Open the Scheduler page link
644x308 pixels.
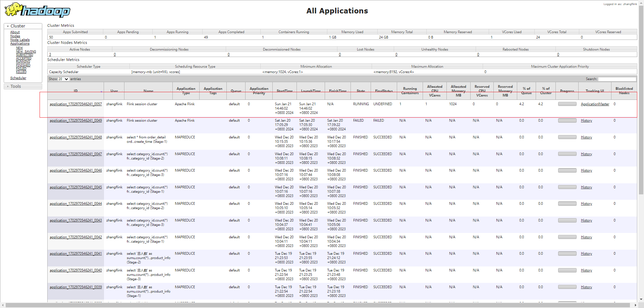point(18,78)
